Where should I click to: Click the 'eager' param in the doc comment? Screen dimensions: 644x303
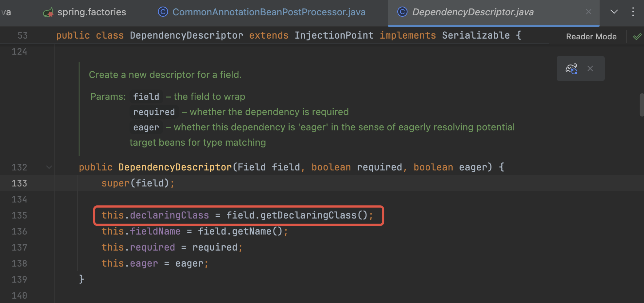(x=146, y=127)
